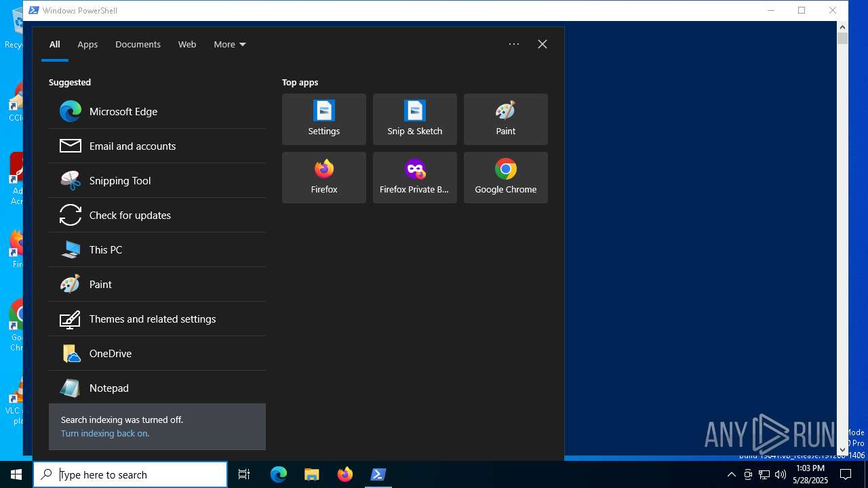The image size is (868, 488).
Task: Open Email and accounts suggestion
Action: coord(157,146)
